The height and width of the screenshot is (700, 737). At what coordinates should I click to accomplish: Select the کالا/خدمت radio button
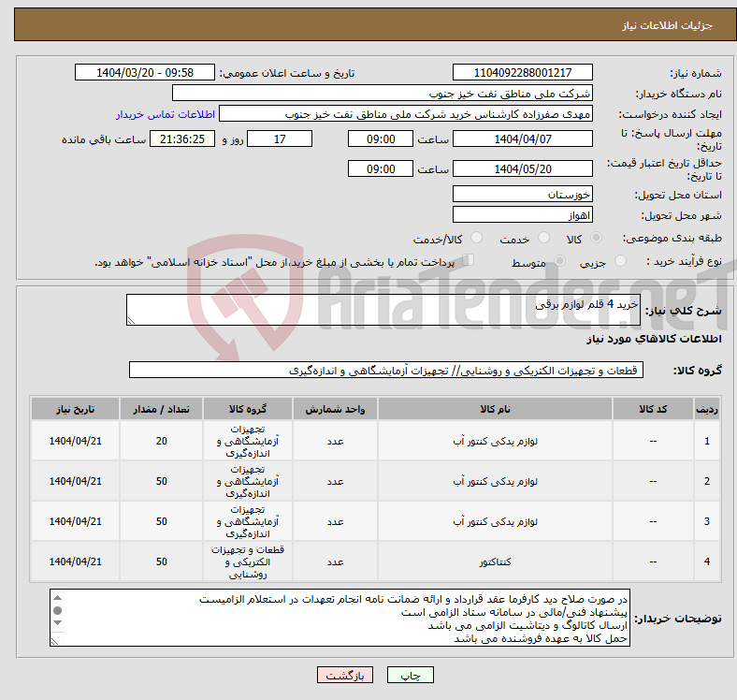pos(477,238)
